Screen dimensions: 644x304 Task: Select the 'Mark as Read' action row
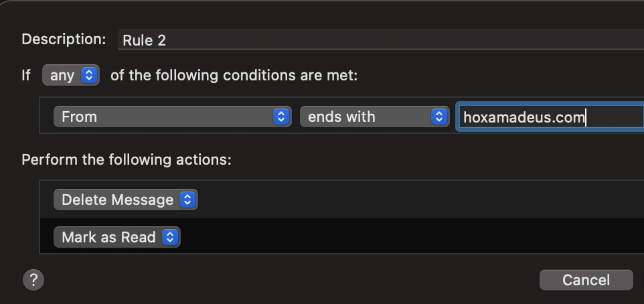tap(402, 237)
